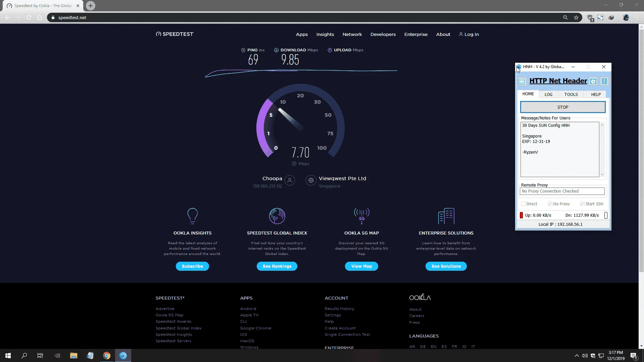The width and height of the screenshot is (644, 362).
Task: Click the blue S extension icon in Chrome toolbar
Action: click(x=600, y=17)
